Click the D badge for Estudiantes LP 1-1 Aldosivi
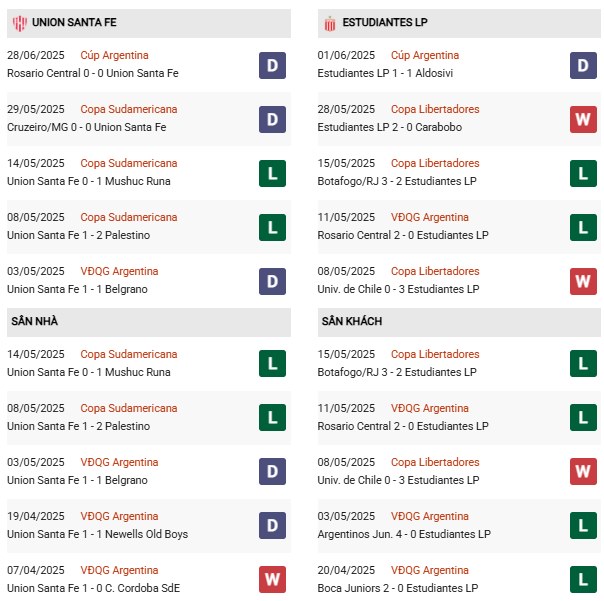The height and width of the screenshot is (601, 604). pos(583,66)
